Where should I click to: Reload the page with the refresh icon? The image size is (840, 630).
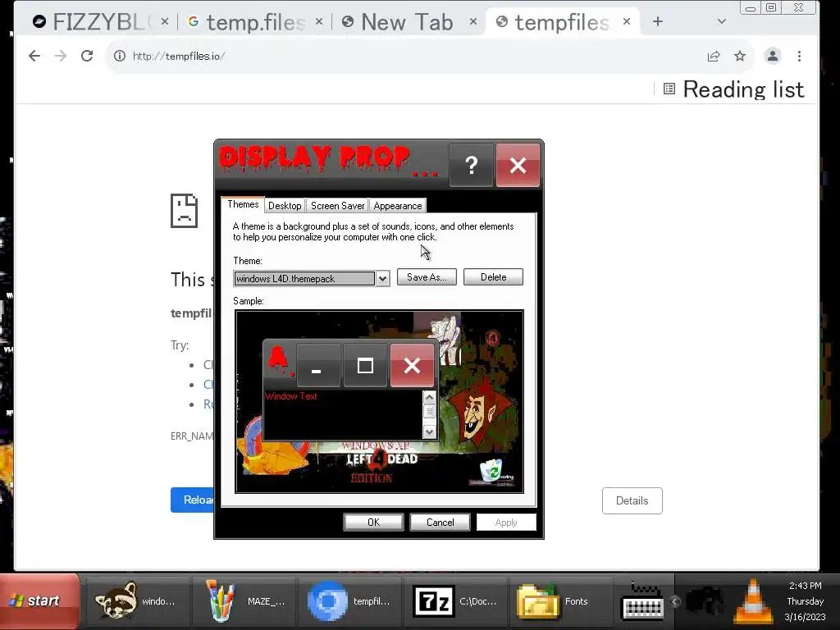pyautogui.click(x=87, y=56)
